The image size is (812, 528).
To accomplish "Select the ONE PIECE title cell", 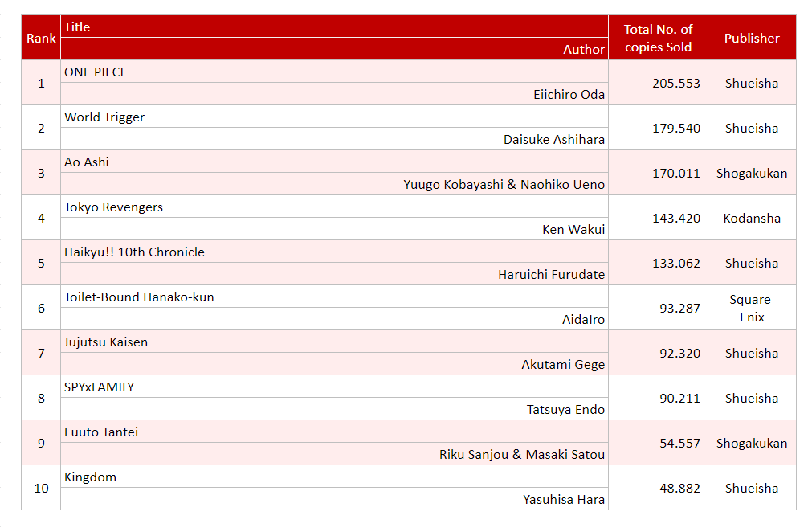I will click(96, 72).
